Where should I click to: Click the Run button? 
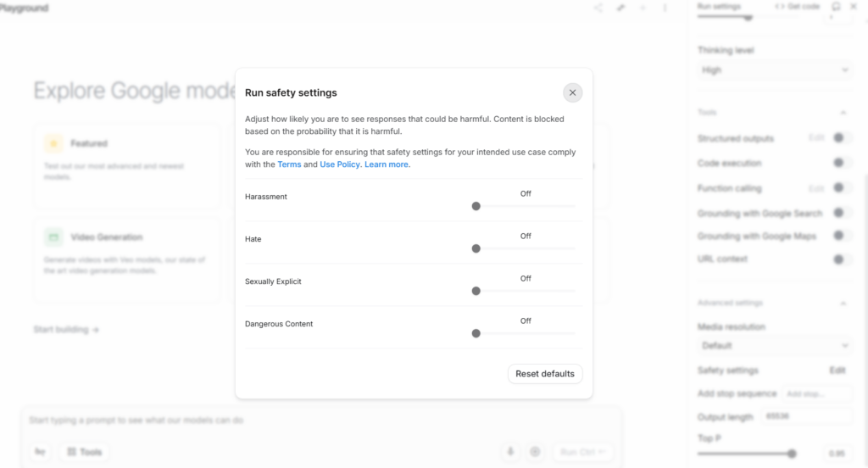point(582,452)
